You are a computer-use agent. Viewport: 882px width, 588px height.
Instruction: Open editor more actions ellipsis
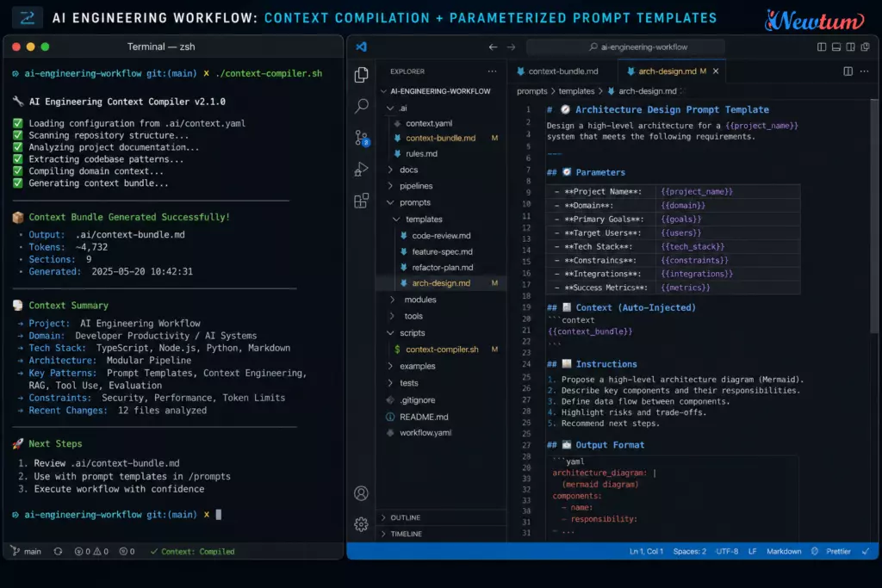[865, 71]
